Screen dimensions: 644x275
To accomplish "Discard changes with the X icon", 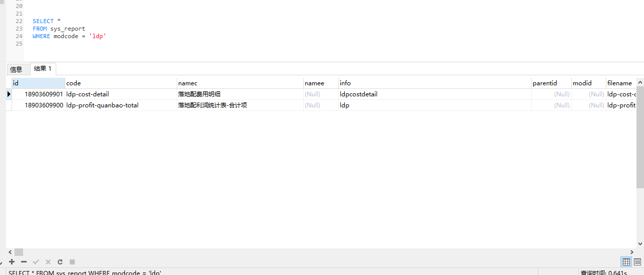I will [48, 262].
